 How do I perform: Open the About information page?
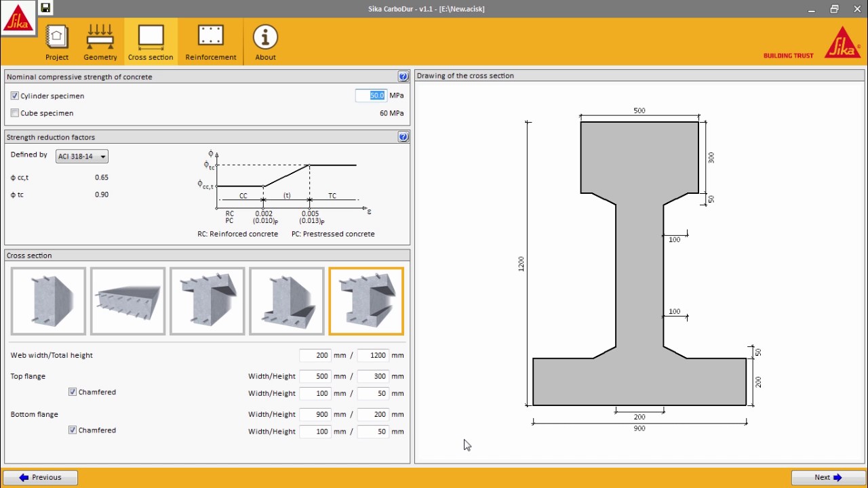(265, 42)
